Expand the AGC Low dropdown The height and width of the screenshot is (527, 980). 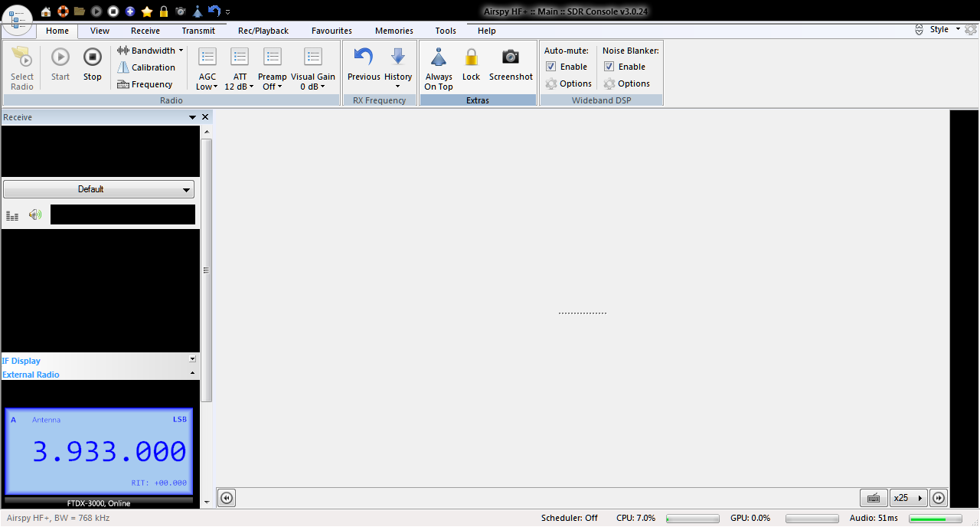click(x=207, y=81)
